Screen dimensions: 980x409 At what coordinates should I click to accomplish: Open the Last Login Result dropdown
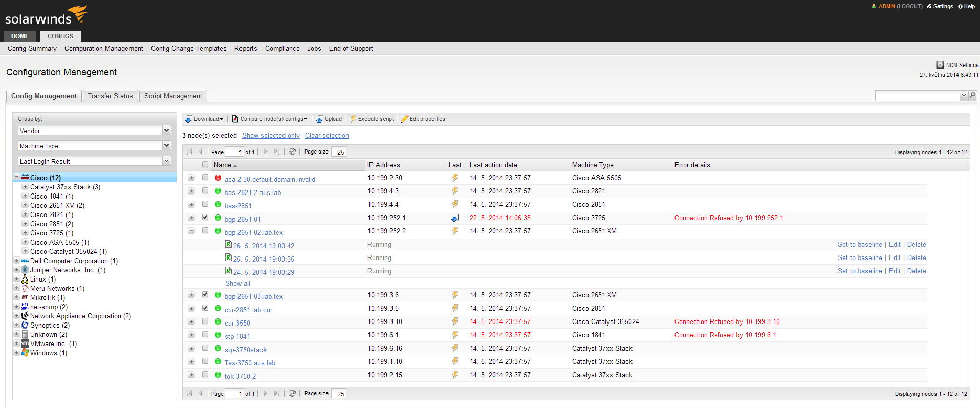point(166,161)
